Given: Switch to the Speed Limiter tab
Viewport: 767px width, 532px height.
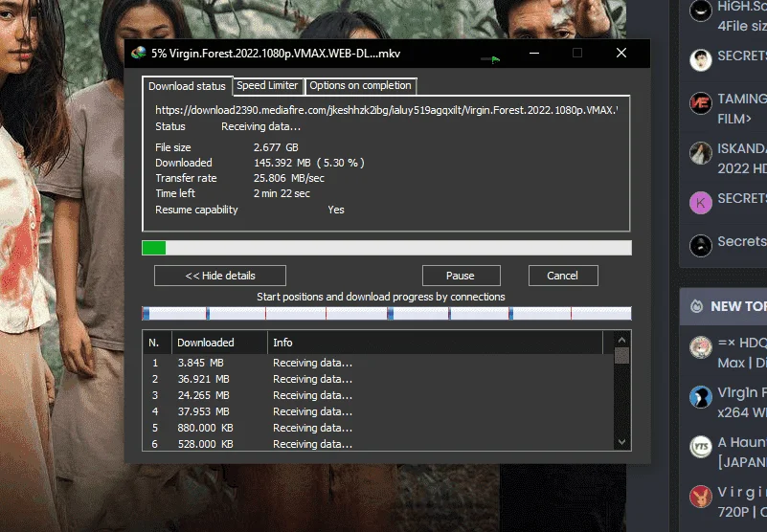Looking at the screenshot, I should tap(267, 85).
